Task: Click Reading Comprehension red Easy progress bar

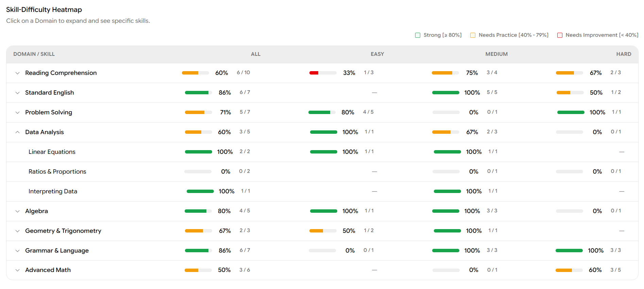Action: point(323,73)
